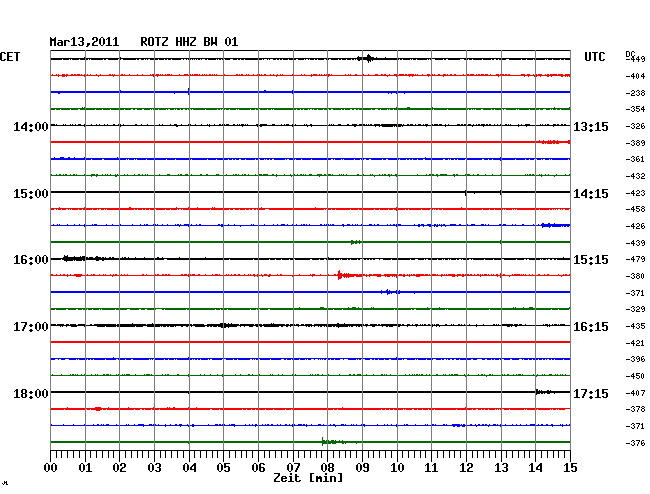650x494 pixels.
Task: Click the DC offset value -389
Action: coord(635,143)
